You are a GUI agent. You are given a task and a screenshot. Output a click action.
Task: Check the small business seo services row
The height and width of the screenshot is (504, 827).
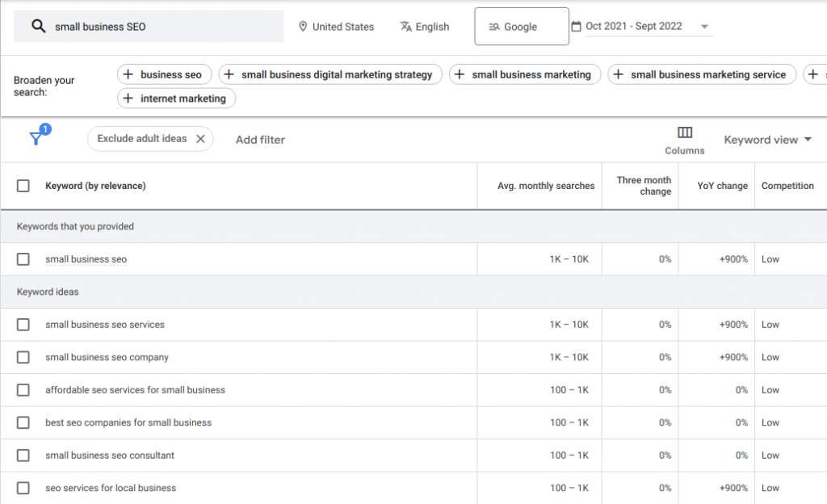click(23, 324)
